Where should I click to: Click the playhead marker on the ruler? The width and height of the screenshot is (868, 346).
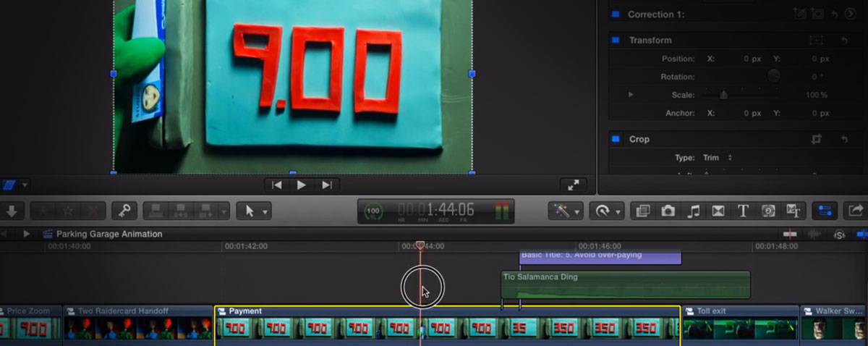pos(420,246)
